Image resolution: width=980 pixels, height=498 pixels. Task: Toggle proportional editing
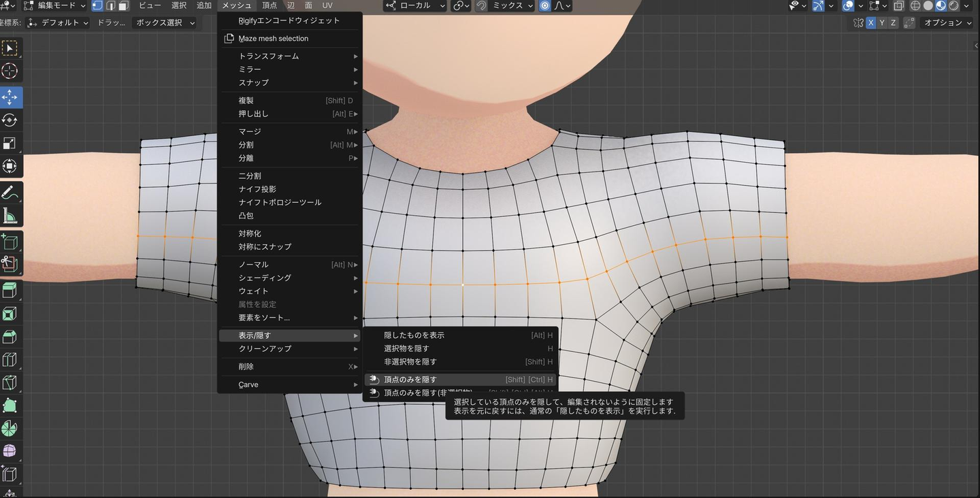tap(544, 5)
